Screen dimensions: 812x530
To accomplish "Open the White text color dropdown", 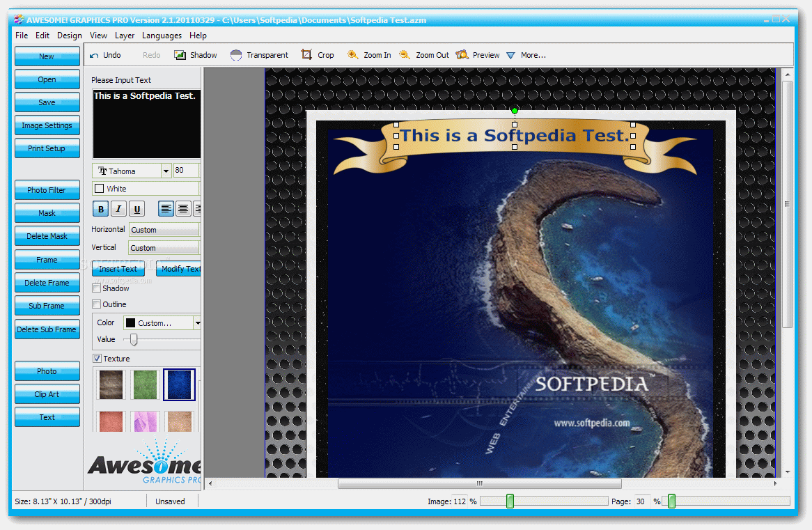I will tap(146, 189).
